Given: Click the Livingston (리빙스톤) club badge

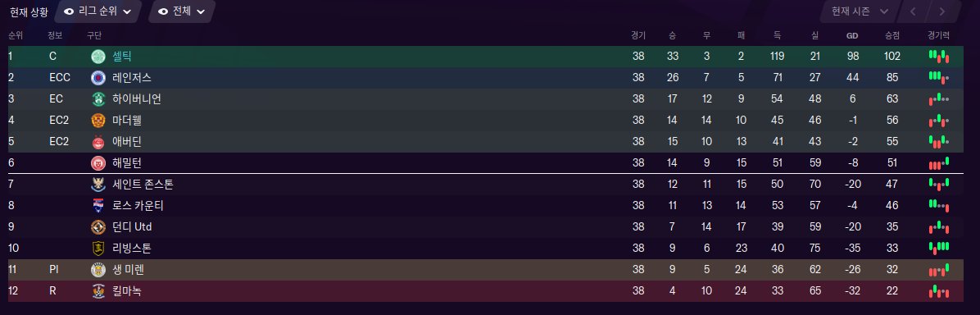Looking at the screenshot, I should click(99, 248).
